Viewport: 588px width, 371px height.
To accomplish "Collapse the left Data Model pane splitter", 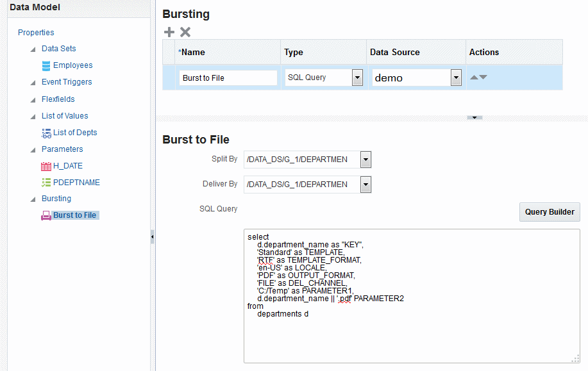I will click(152, 237).
